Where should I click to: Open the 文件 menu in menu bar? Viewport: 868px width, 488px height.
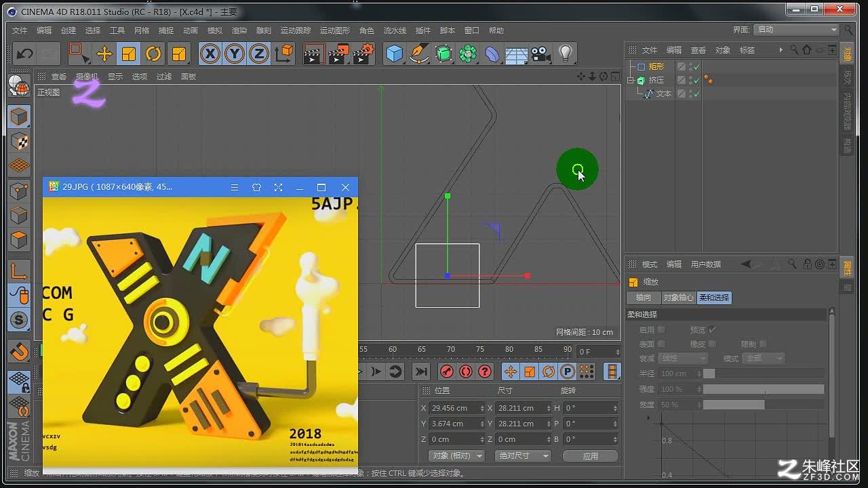20,30
